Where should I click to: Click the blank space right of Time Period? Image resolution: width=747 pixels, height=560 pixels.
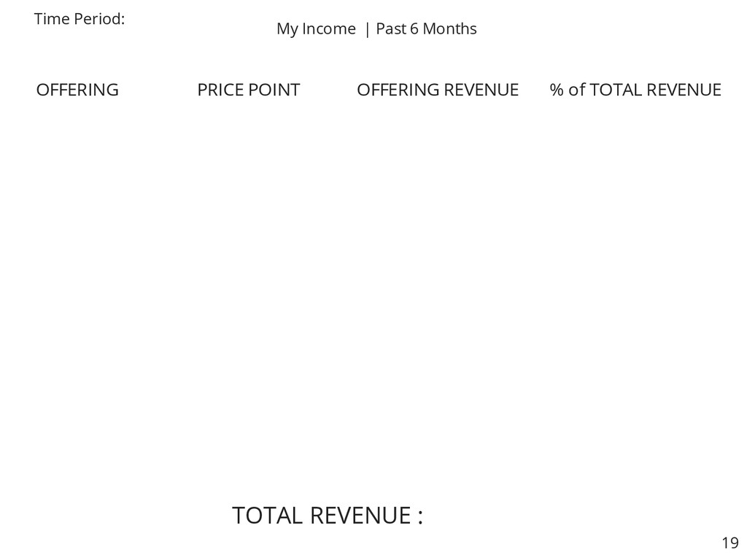[190, 19]
